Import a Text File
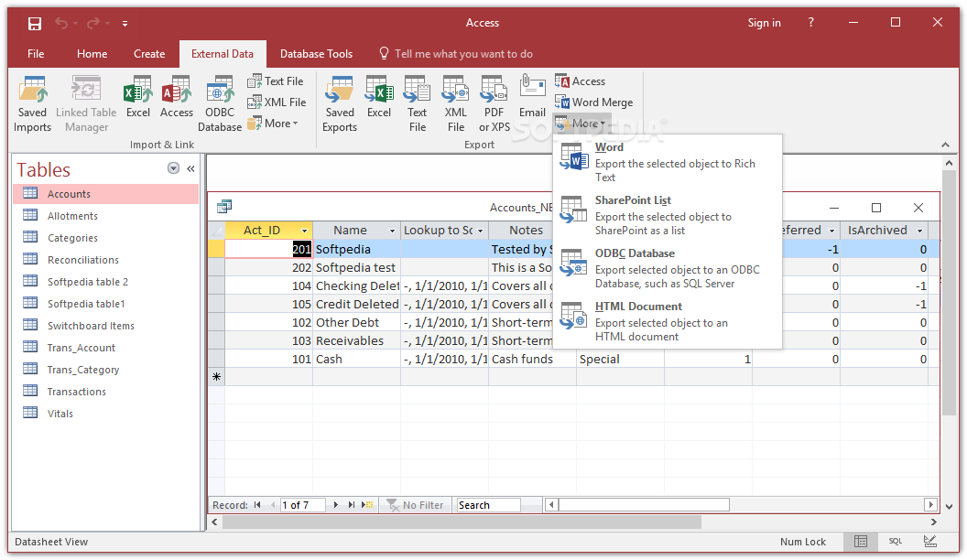The width and height of the screenshot is (967, 560). click(x=275, y=81)
